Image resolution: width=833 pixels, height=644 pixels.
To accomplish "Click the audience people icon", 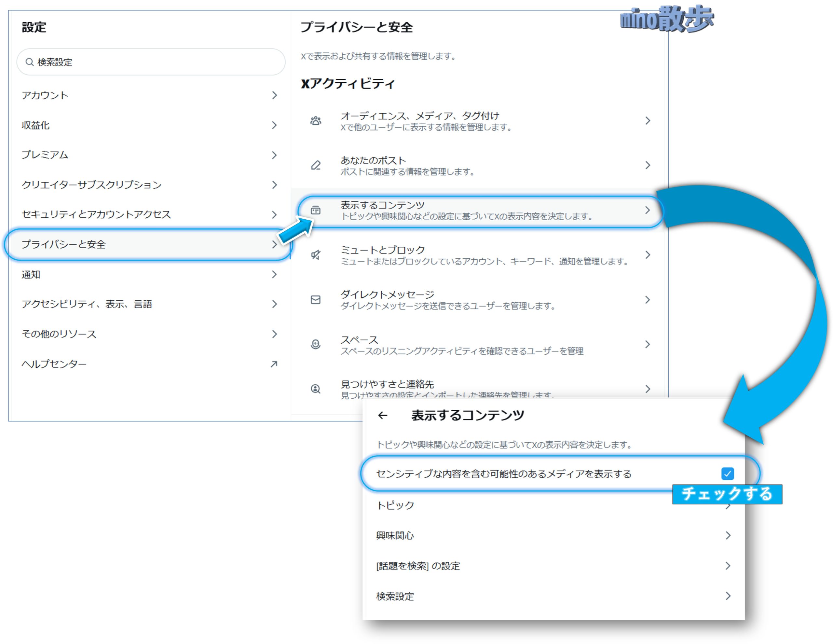I will click(x=315, y=121).
